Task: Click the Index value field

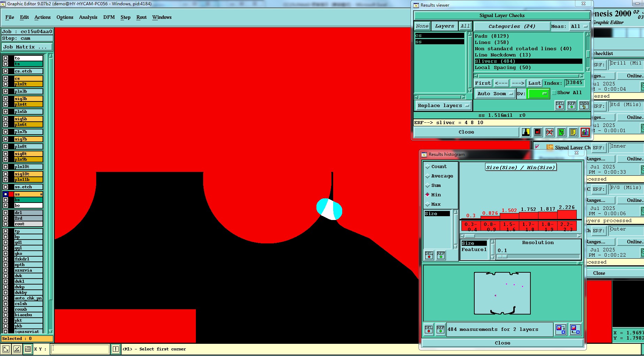Action: (x=574, y=83)
